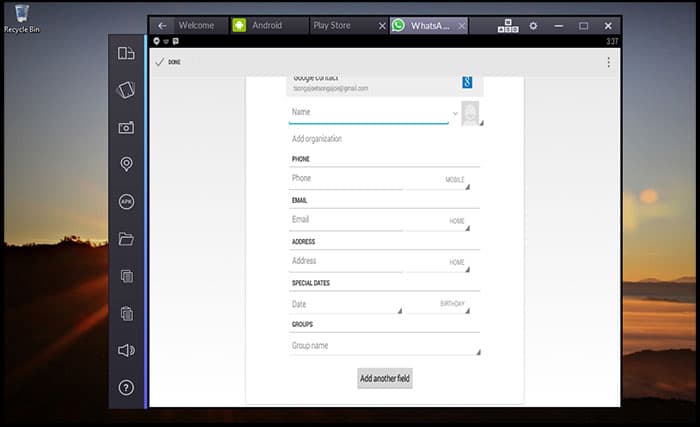Click the paste clipboard icon in the sidebar

(x=127, y=313)
